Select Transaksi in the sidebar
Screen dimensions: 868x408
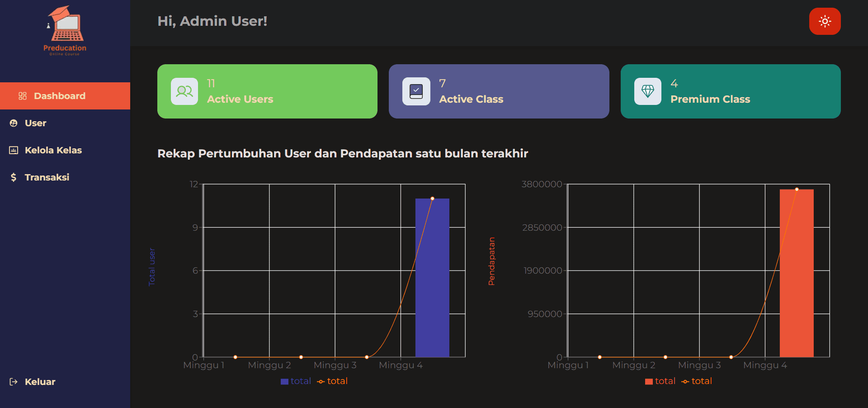point(47,177)
